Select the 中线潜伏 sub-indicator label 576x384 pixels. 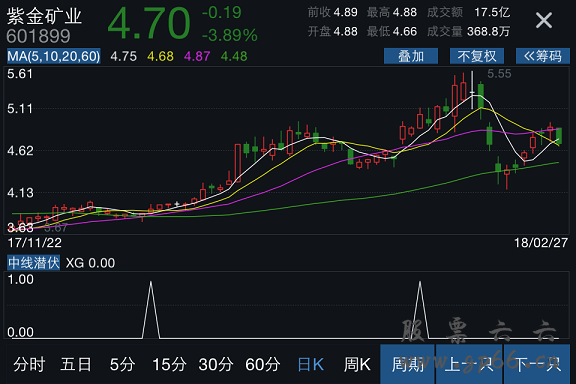(33, 263)
